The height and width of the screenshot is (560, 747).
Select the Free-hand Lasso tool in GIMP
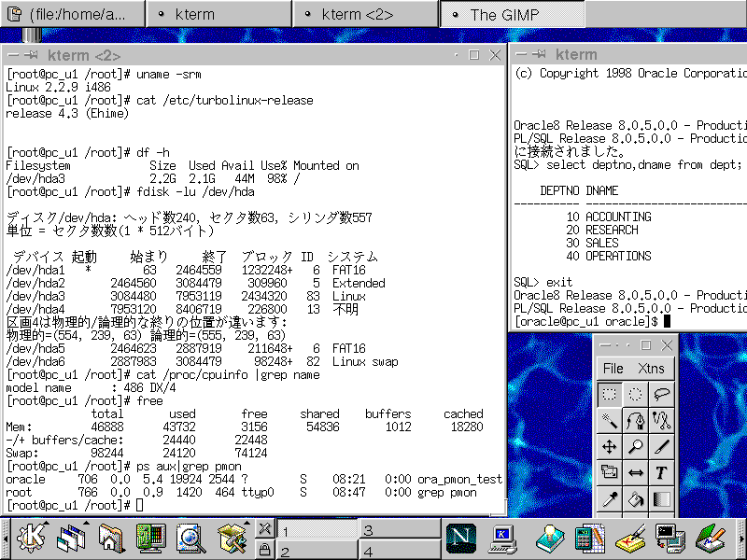pyautogui.click(x=661, y=394)
